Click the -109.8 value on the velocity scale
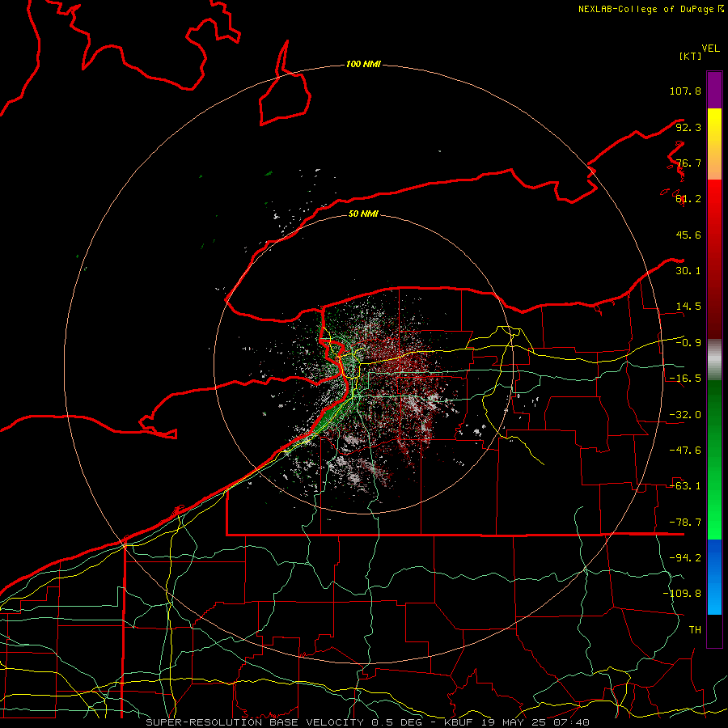The image size is (728, 728). (x=682, y=594)
